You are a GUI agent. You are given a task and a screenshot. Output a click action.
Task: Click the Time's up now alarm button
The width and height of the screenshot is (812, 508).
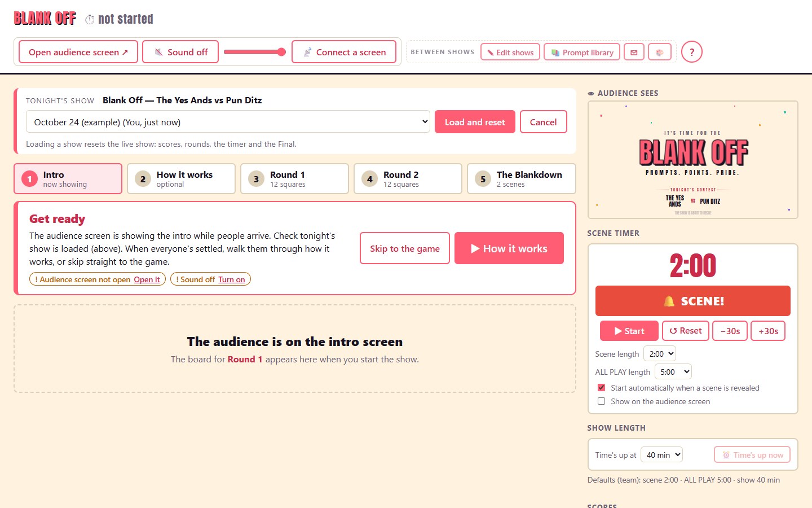click(x=752, y=455)
